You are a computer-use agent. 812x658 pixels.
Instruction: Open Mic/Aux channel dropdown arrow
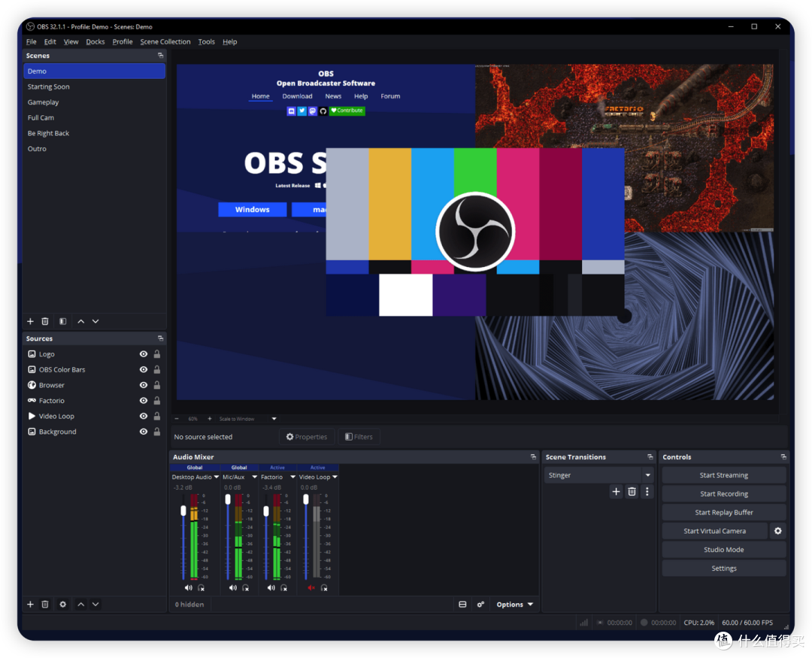point(255,477)
